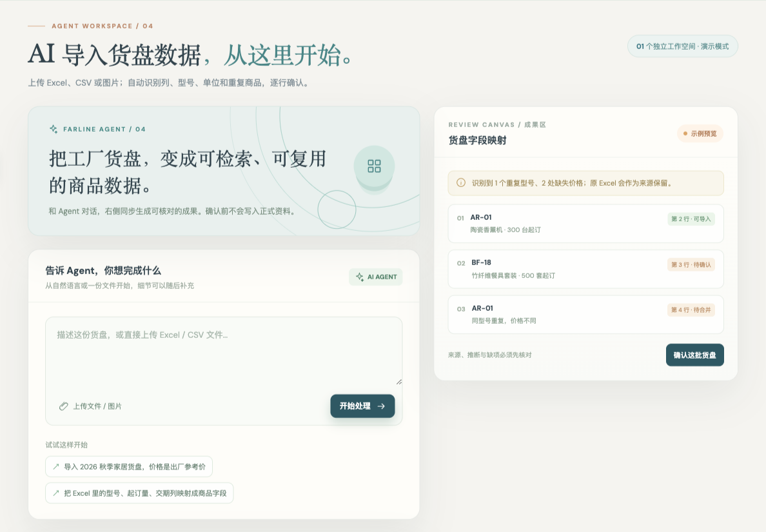The image size is (766, 532).
Task: Click the arrow icon inside the 开始处理 button
Action: pyautogui.click(x=382, y=406)
